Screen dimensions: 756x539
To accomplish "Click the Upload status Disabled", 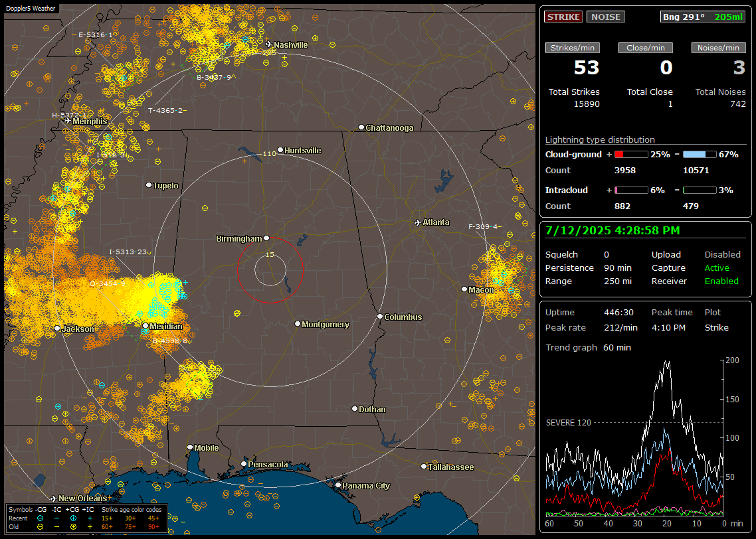I will 722,255.
